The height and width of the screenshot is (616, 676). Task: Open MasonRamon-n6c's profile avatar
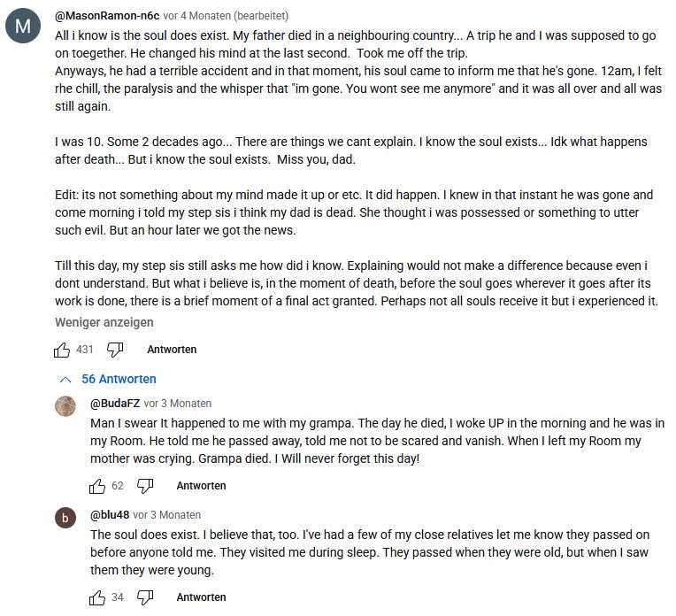tap(23, 27)
